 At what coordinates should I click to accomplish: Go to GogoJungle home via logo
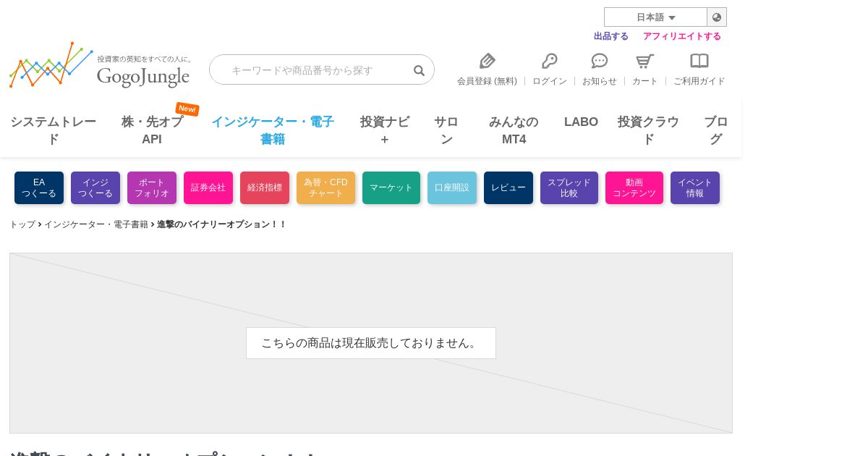[x=101, y=65]
